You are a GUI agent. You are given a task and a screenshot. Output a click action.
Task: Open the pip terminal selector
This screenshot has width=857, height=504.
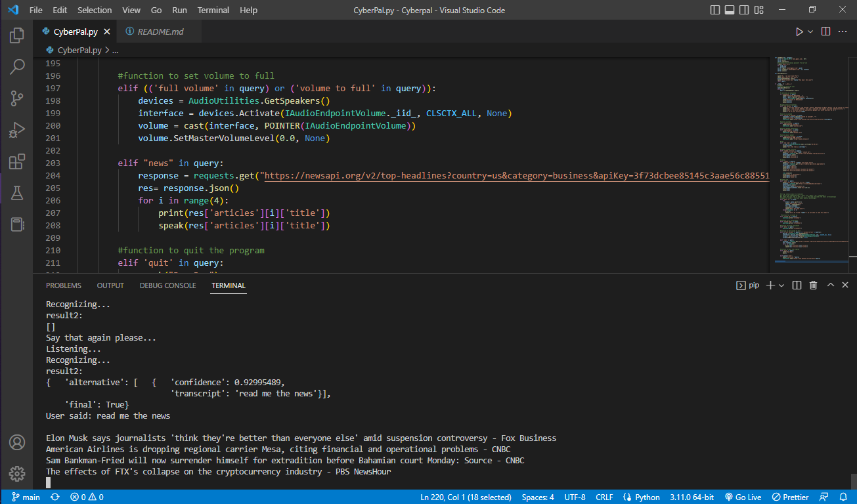point(747,285)
